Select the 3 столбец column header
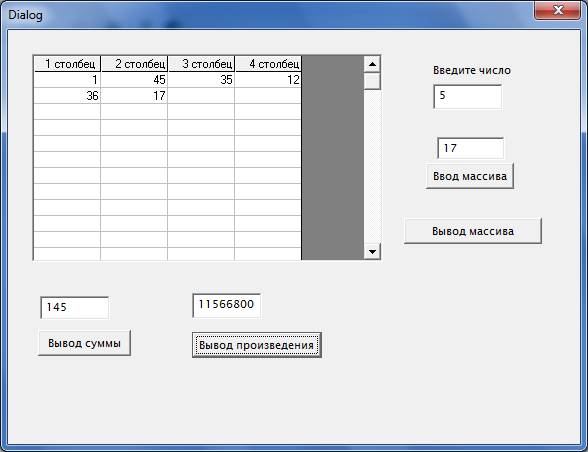Image resolution: width=588 pixels, height=452 pixels. pyautogui.click(x=201, y=64)
